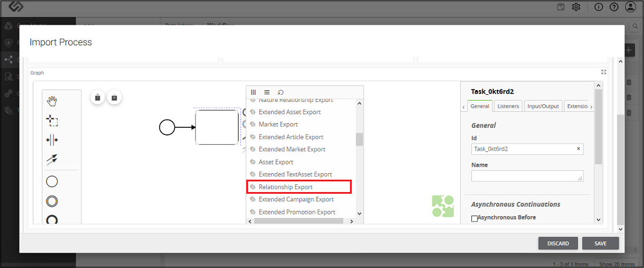Open the Listeners tab
Screen dimensions: 644x268
(x=508, y=106)
